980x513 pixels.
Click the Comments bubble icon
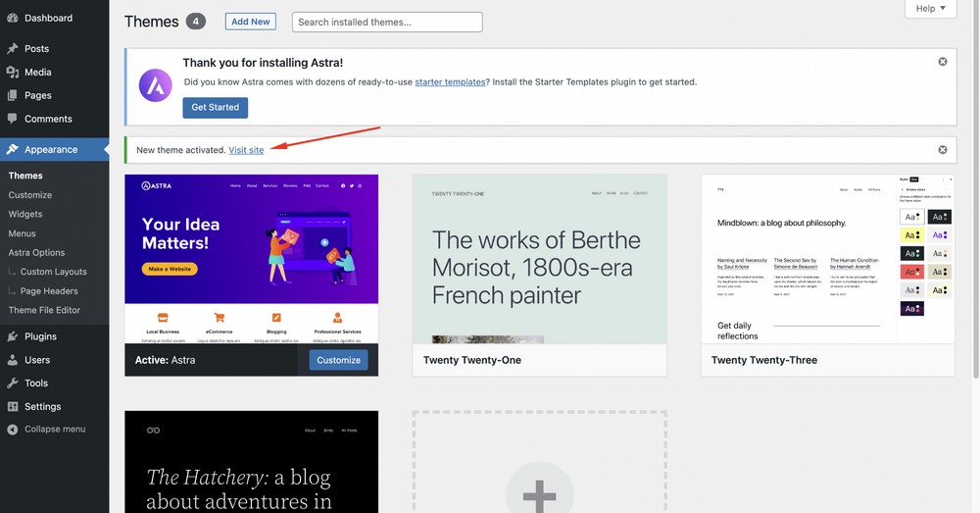pos(13,119)
